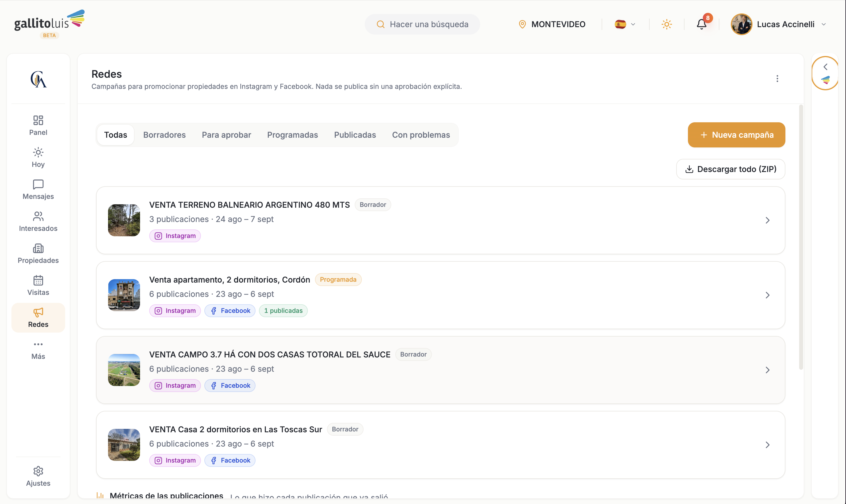
Task: Click the search field Hacer una búsqueda
Action: (x=422, y=24)
